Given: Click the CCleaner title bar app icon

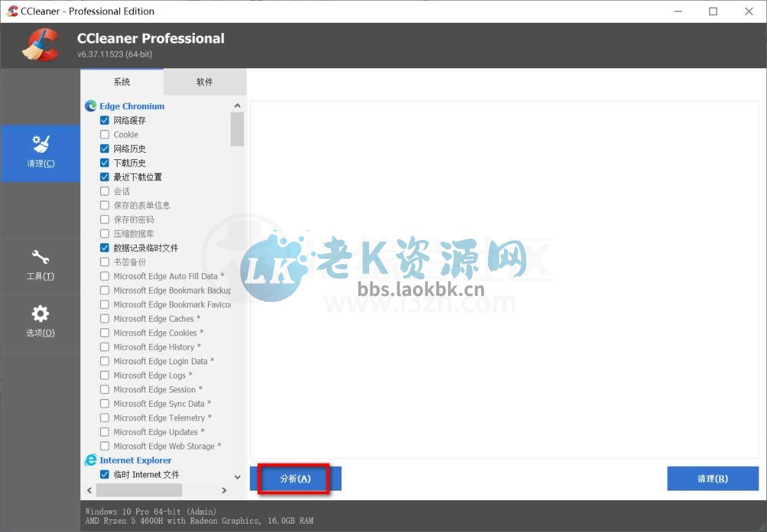Looking at the screenshot, I should [11, 11].
